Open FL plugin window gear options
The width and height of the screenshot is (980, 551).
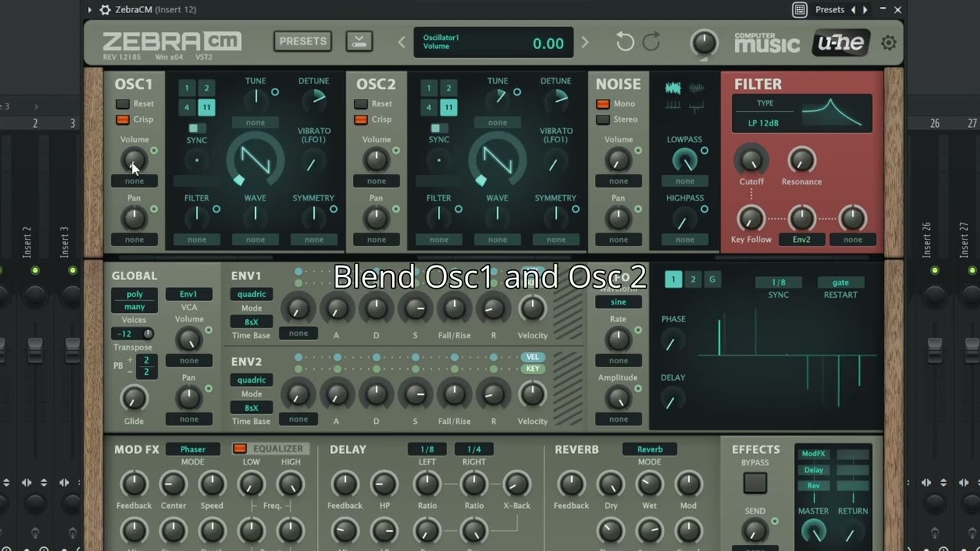[x=105, y=10]
